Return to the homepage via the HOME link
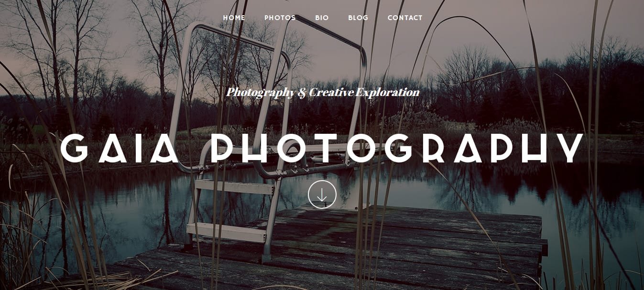The width and height of the screenshot is (644, 290). pyautogui.click(x=234, y=18)
